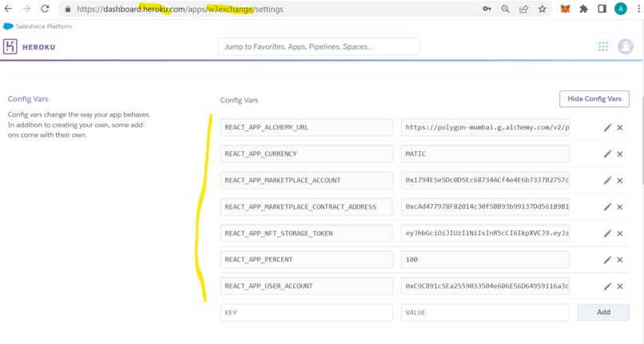Edit REACT_APP_USER_ACCOUNT with pencil icon
This screenshot has width=644, height=344.
607,286
